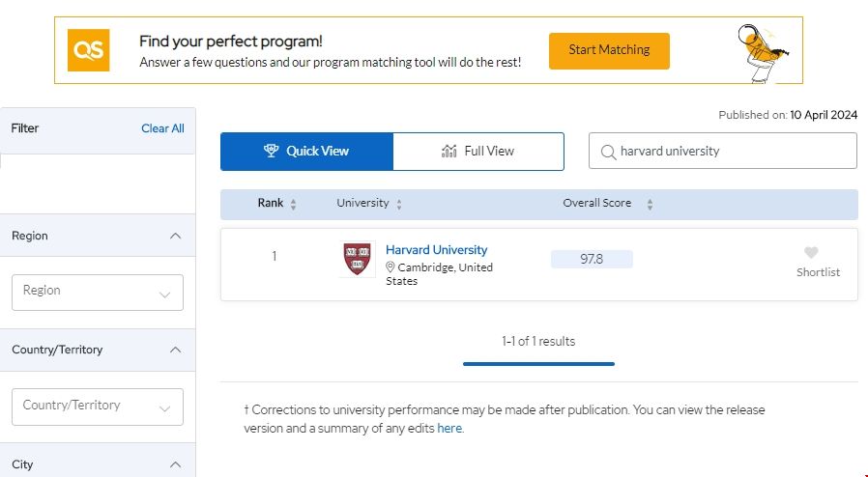Open the Region dropdown
Viewport: 868px width, 477px height.
98,292
